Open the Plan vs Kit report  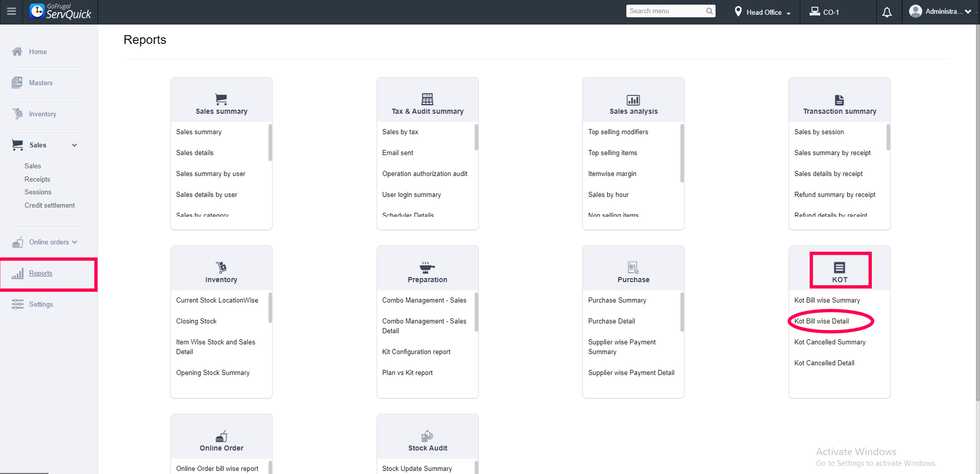point(407,372)
